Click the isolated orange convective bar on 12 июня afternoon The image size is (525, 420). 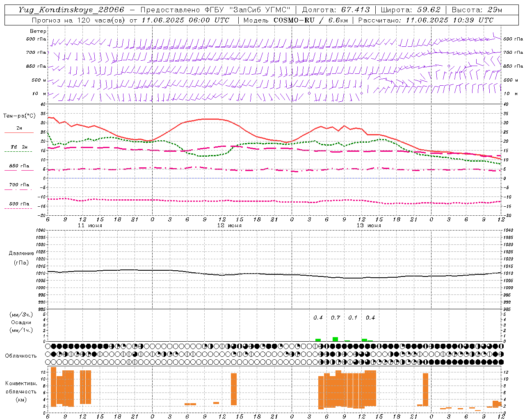click(234, 389)
